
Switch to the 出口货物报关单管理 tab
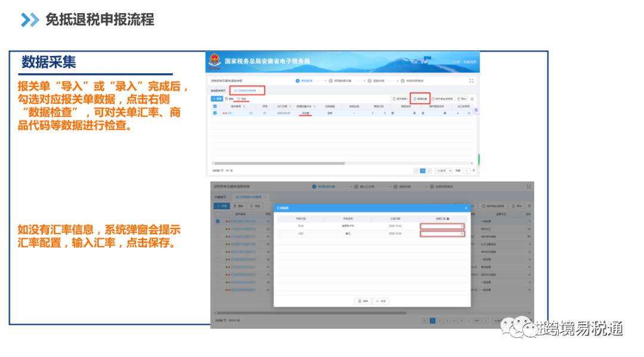point(246,89)
